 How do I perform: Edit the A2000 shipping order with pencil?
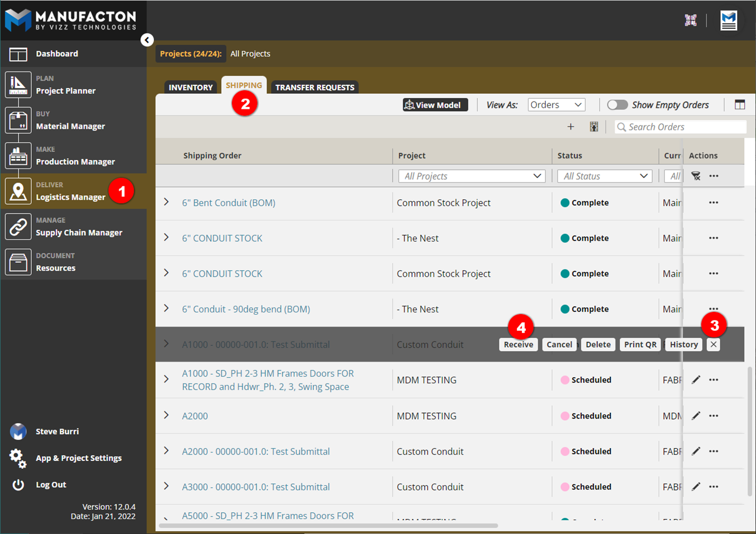click(696, 416)
